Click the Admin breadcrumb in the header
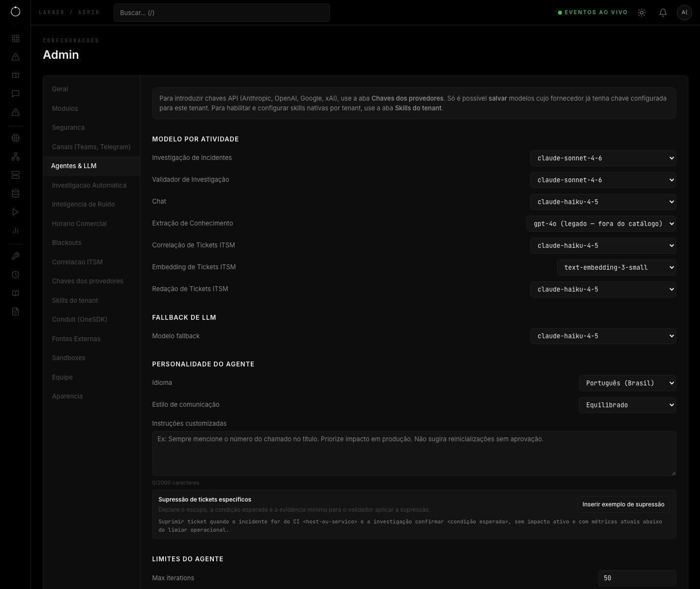700x589 pixels. [88, 13]
